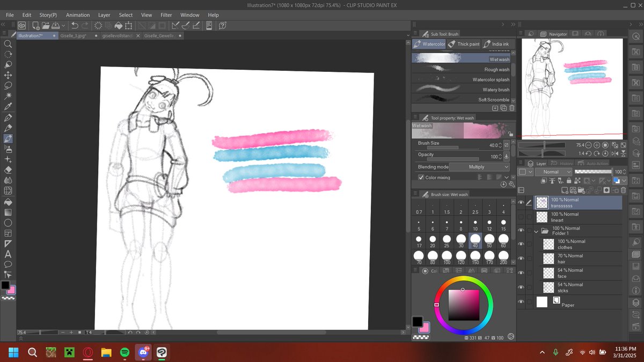
Task: Click the Navigator preview thumbnail
Action: tap(572, 88)
